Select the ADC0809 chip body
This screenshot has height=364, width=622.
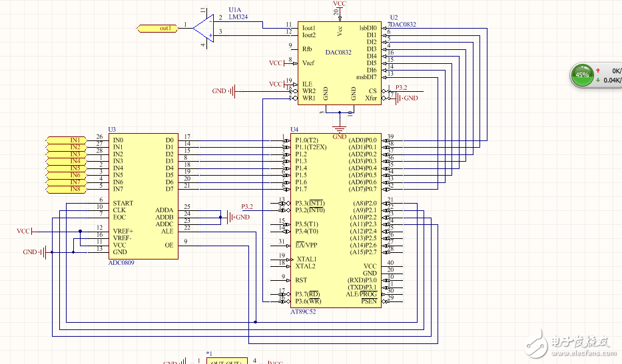[x=143, y=196]
